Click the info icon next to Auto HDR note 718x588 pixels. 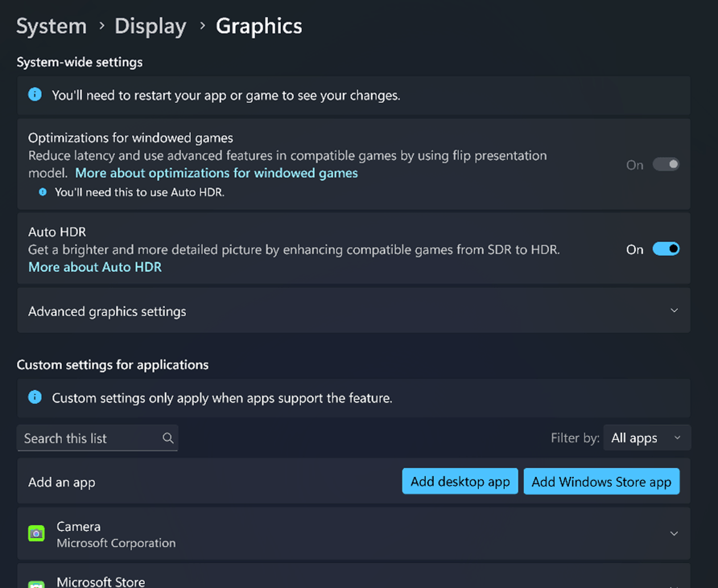(x=41, y=192)
